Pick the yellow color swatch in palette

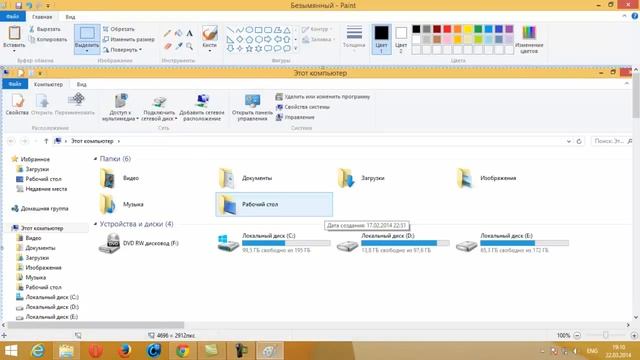[468, 29]
